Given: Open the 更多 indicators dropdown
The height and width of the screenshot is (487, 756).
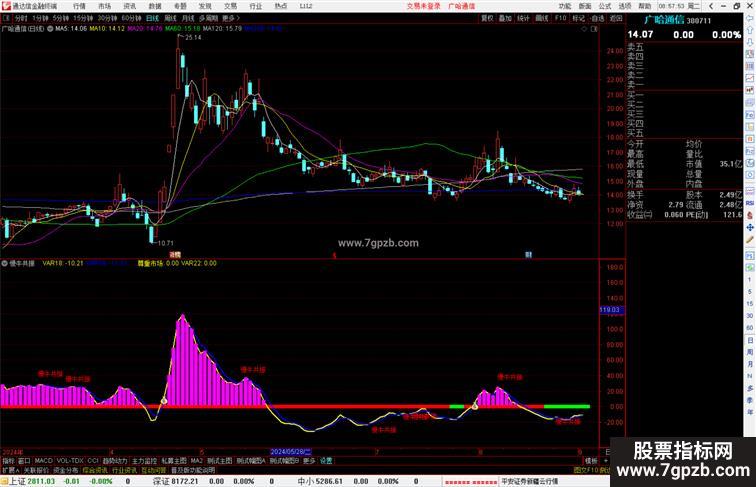Looking at the screenshot, I should click(309, 461).
